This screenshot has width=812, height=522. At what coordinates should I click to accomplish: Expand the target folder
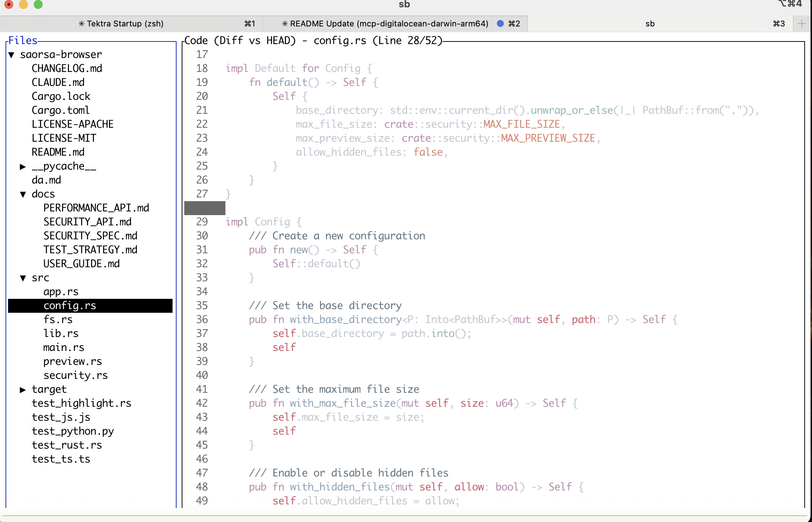coord(23,389)
